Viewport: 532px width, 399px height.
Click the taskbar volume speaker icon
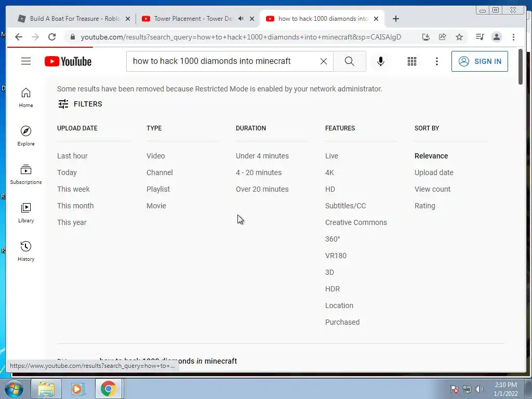coord(479,389)
